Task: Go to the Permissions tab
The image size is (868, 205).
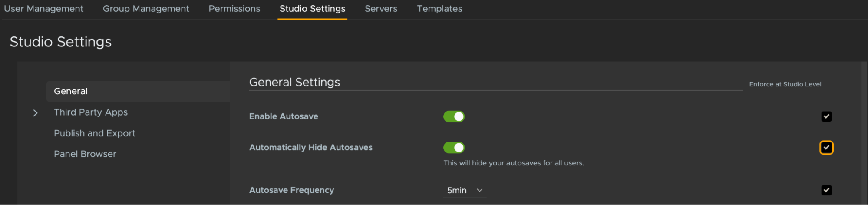Action: (234, 9)
